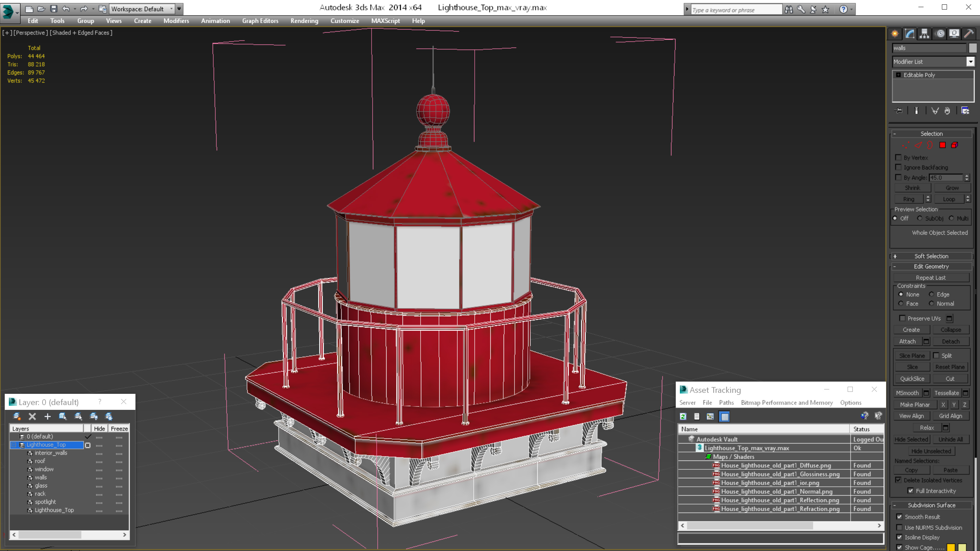Click Refresh icon in Asset Tracking toolbar
The height and width of the screenshot is (551, 980).
tap(683, 416)
